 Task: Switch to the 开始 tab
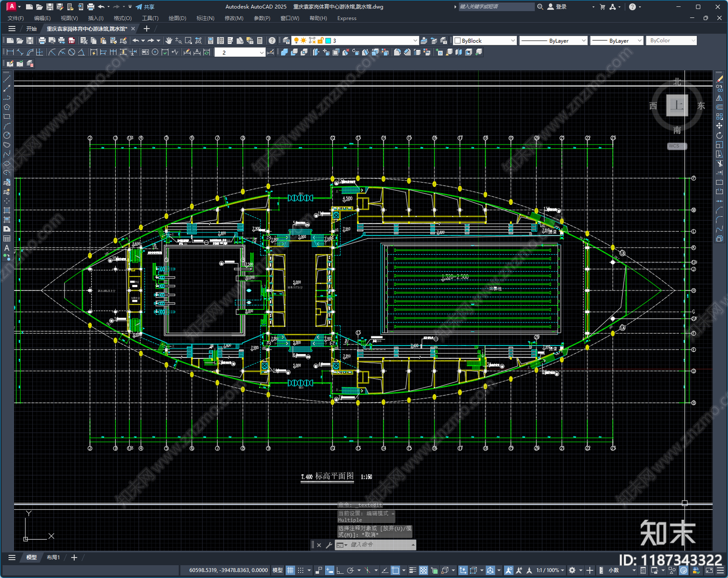(31, 29)
